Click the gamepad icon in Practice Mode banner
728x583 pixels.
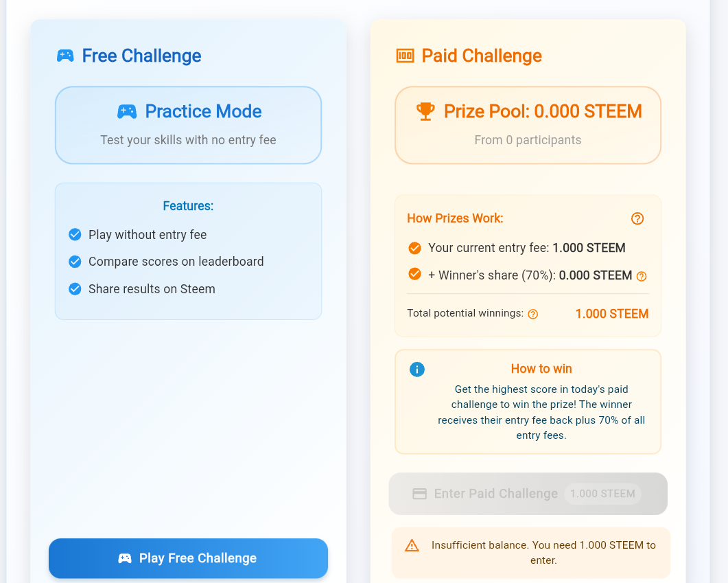pos(127,111)
